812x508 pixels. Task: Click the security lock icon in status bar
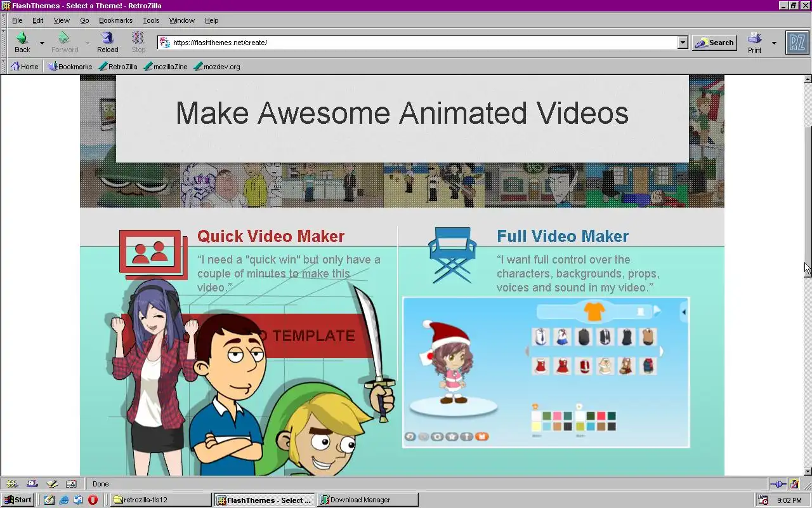point(794,484)
